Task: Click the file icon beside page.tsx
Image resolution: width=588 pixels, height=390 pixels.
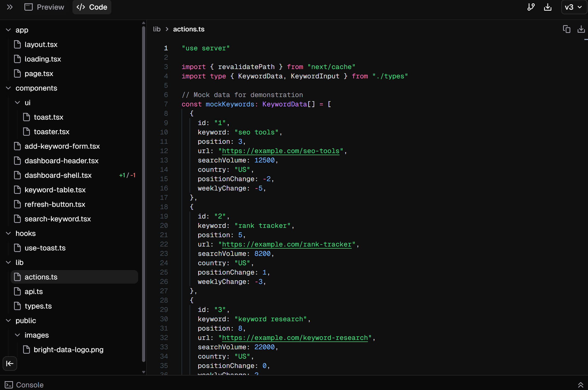Action: 17,73
